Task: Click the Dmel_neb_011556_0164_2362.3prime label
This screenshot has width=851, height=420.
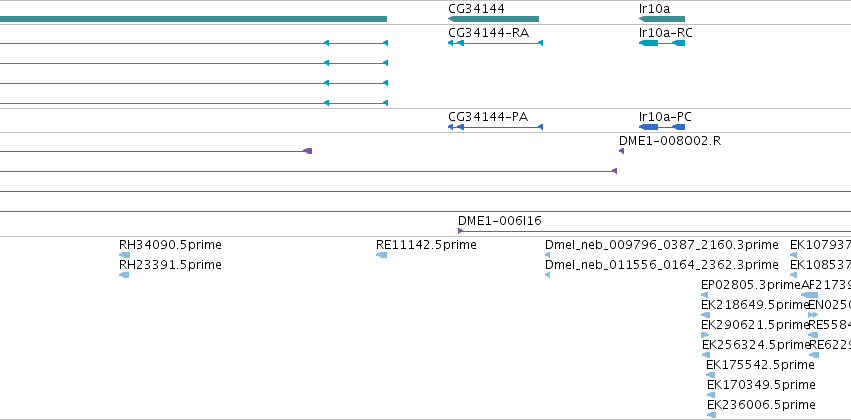Action: (x=662, y=265)
